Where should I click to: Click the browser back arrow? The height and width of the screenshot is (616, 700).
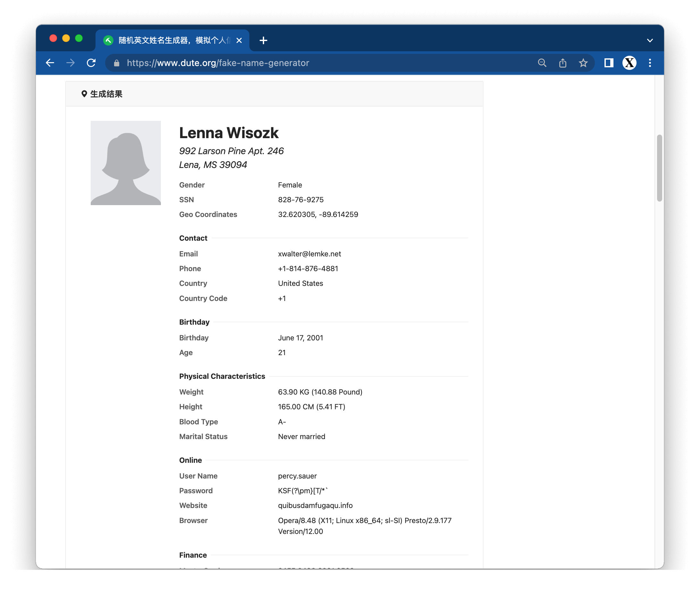[50, 63]
